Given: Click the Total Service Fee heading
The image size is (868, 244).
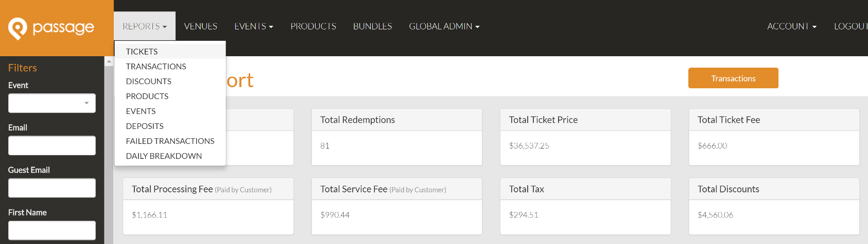Looking at the screenshot, I should pos(383,189).
